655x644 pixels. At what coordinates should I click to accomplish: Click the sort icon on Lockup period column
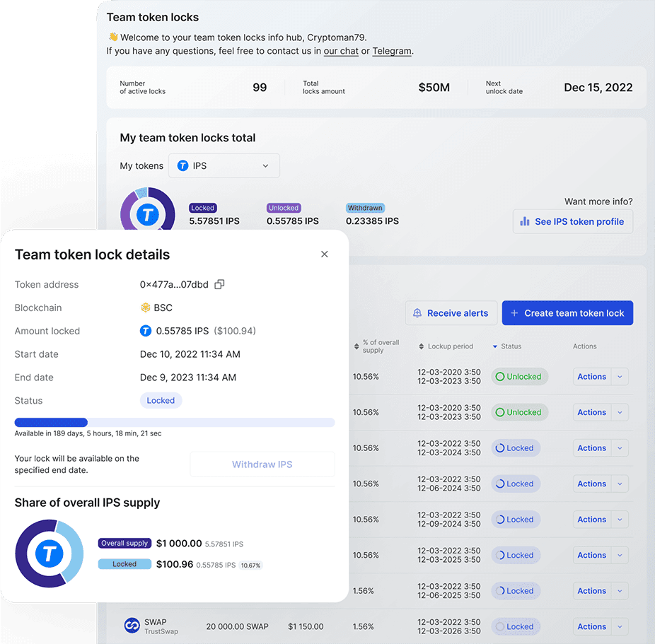421,346
